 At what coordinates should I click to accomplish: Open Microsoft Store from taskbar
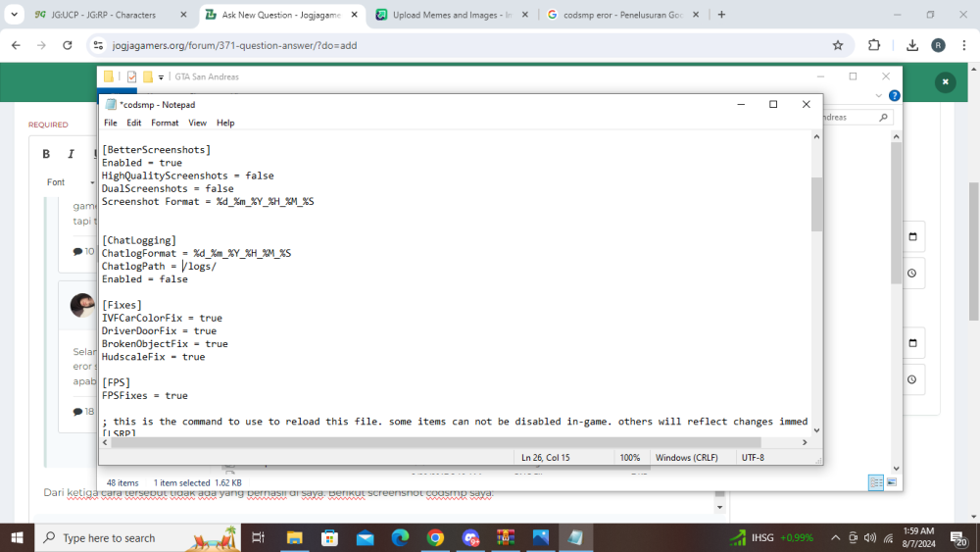(329, 537)
